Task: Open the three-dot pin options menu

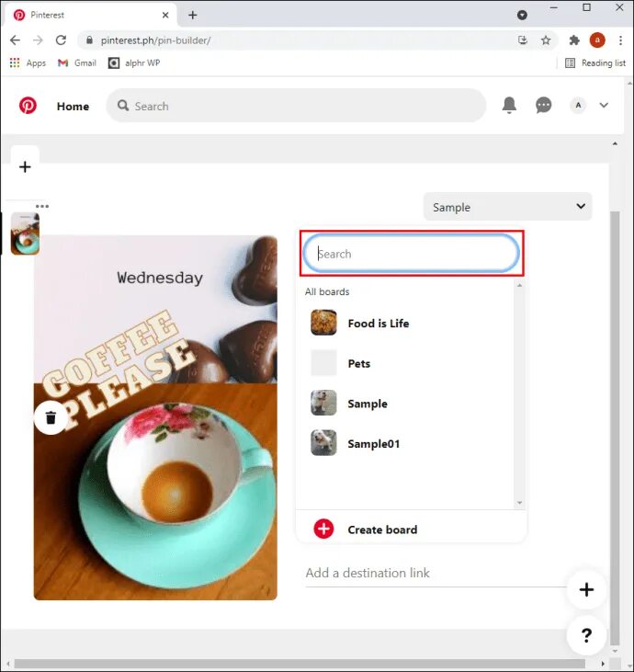Action: click(42, 206)
